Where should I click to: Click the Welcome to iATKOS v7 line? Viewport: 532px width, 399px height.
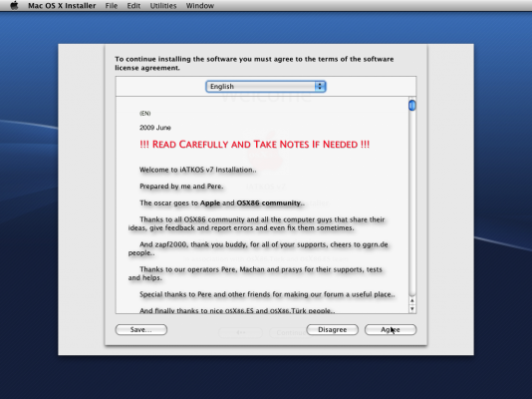coord(198,170)
